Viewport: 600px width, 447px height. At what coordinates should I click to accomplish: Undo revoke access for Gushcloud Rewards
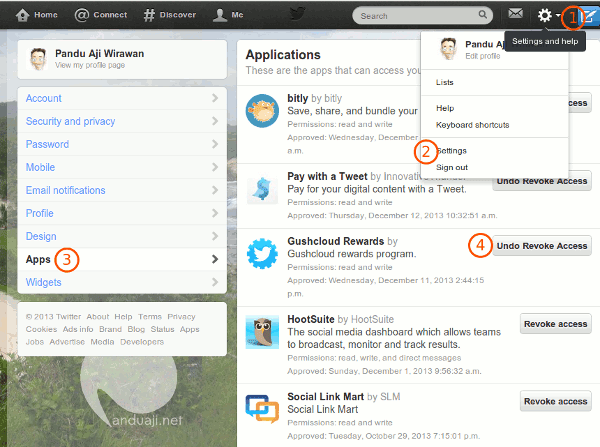(541, 246)
